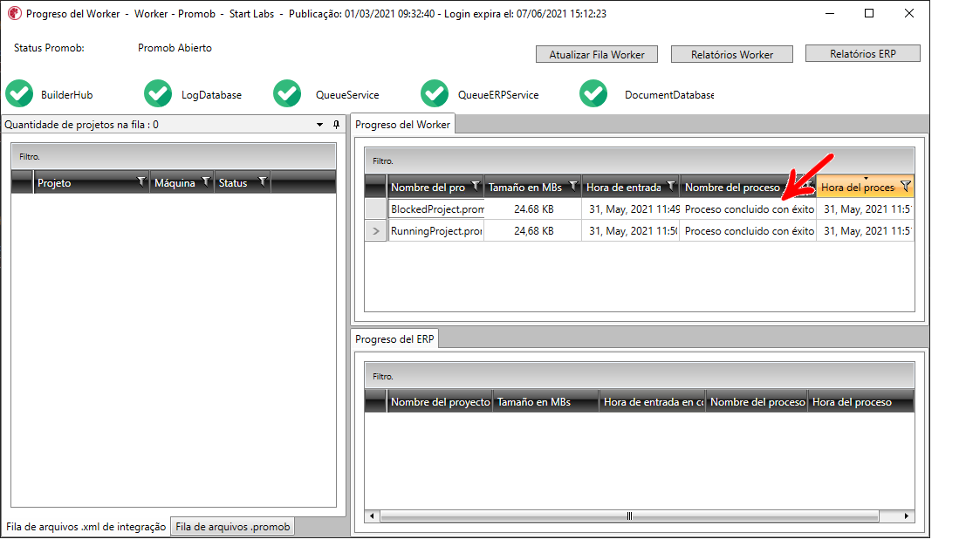This screenshot has height=560, width=966.
Task: Open the queue panel dropdown arrow menu
Action: pos(320,125)
